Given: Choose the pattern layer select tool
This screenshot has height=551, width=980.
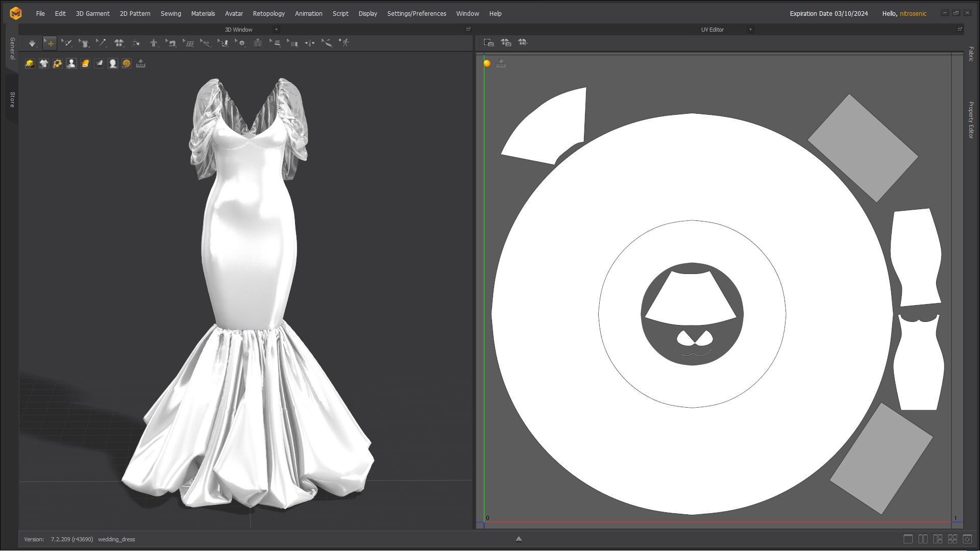Looking at the screenshot, I should pos(292,43).
